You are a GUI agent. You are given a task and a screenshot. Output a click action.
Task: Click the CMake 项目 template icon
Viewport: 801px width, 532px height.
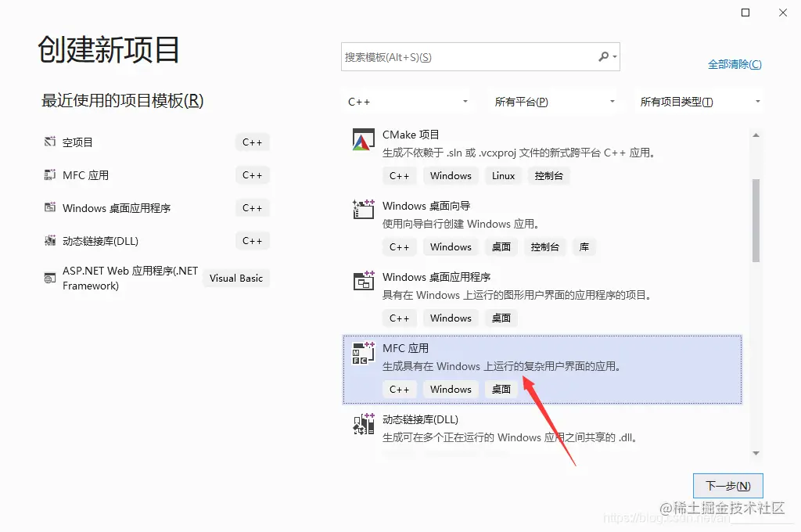363,139
